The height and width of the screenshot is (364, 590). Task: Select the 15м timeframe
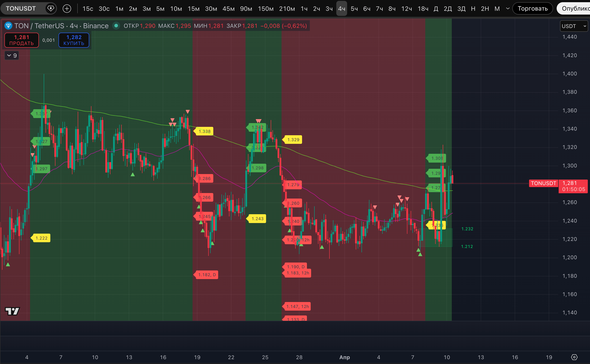(193, 9)
